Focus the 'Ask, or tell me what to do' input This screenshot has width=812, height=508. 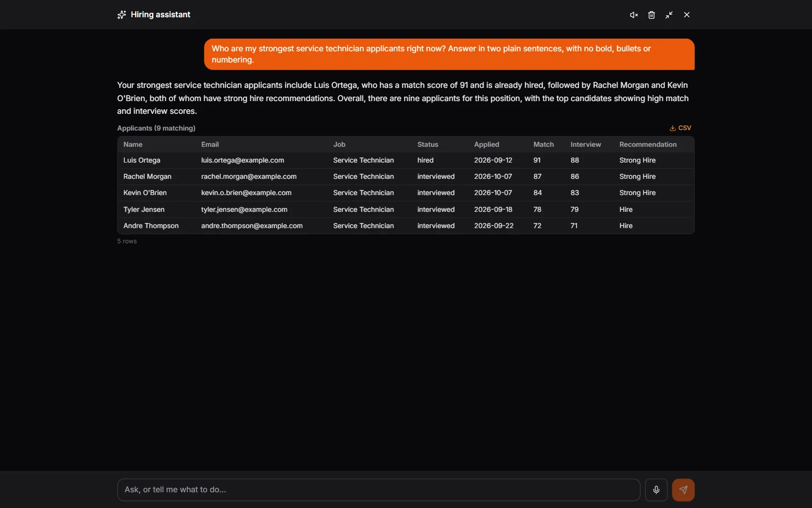tap(379, 490)
